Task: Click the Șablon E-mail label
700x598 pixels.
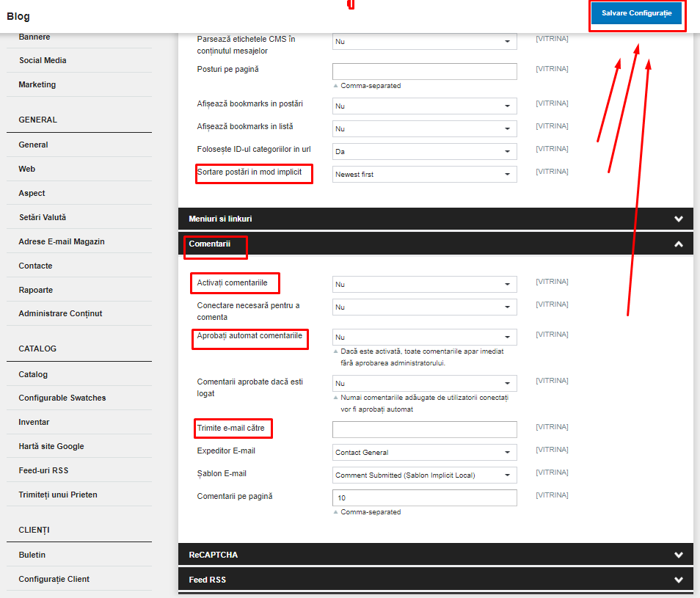Action: [222, 473]
